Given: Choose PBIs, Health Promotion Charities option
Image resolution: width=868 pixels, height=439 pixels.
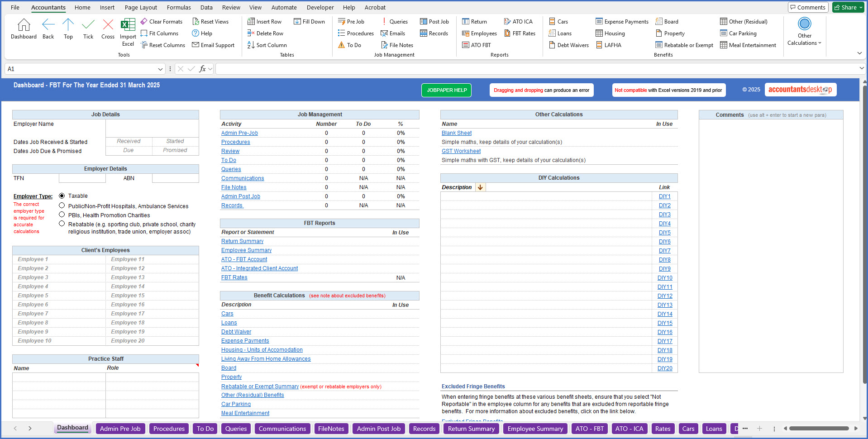Looking at the screenshot, I should click(x=62, y=215).
